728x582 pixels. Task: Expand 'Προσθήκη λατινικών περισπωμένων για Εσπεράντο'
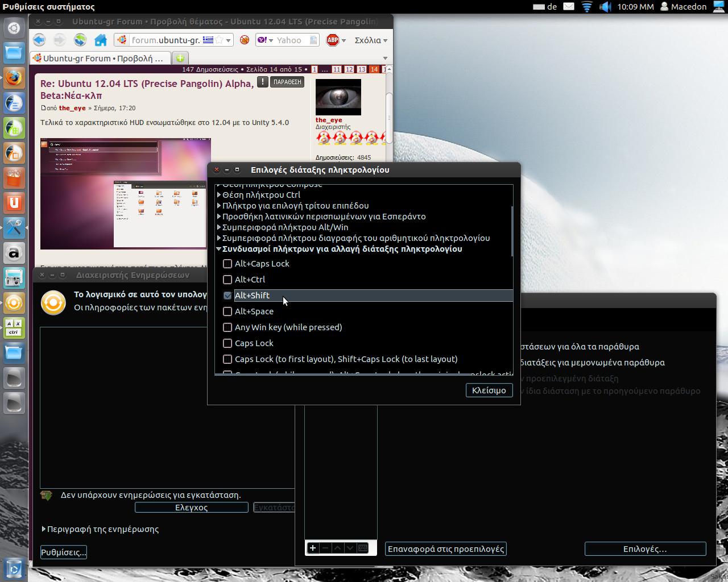[x=219, y=217]
